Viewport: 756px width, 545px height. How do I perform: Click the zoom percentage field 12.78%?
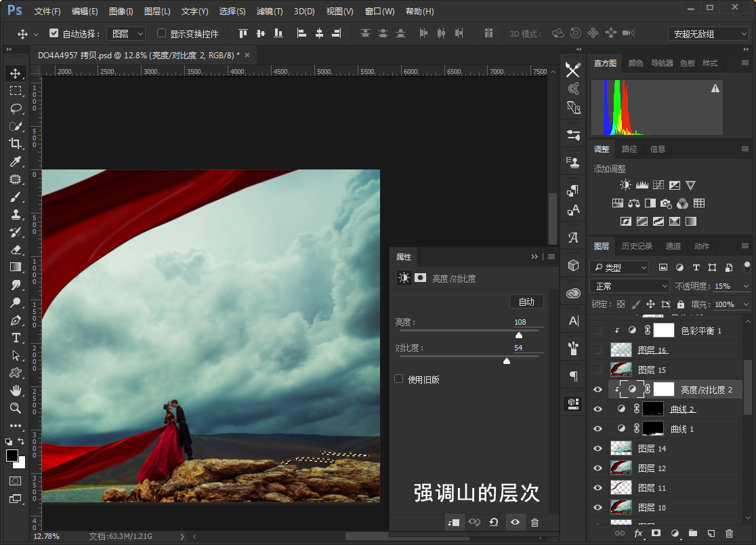point(46,536)
